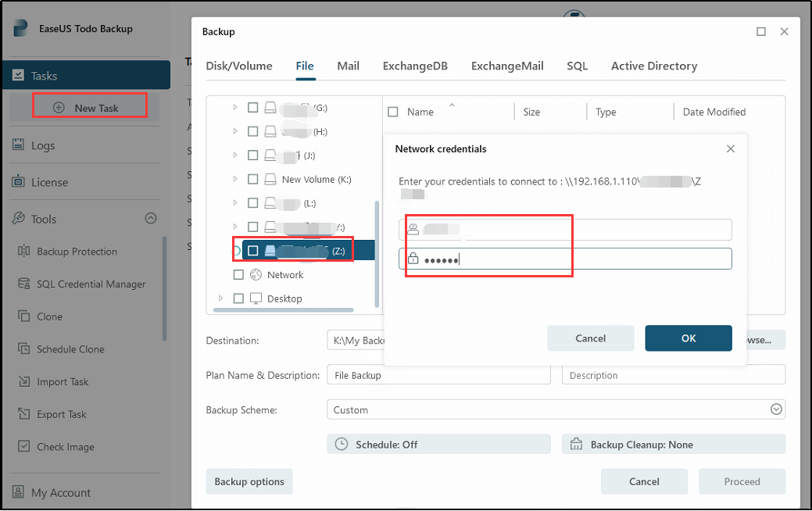Screen dimensions: 812x511
Task: Open the Backup Scheme dropdown
Action: point(777,409)
